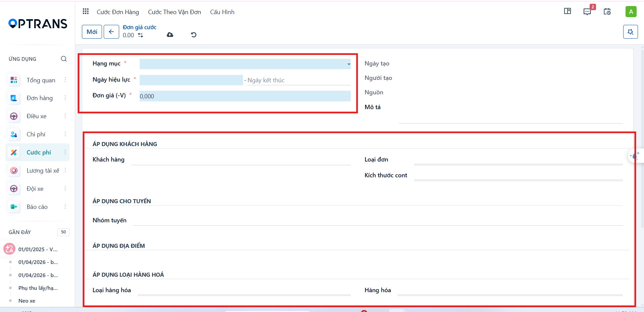This screenshot has width=644, height=312.
Task: Click the Nhóm tuyến field
Action: point(378,221)
